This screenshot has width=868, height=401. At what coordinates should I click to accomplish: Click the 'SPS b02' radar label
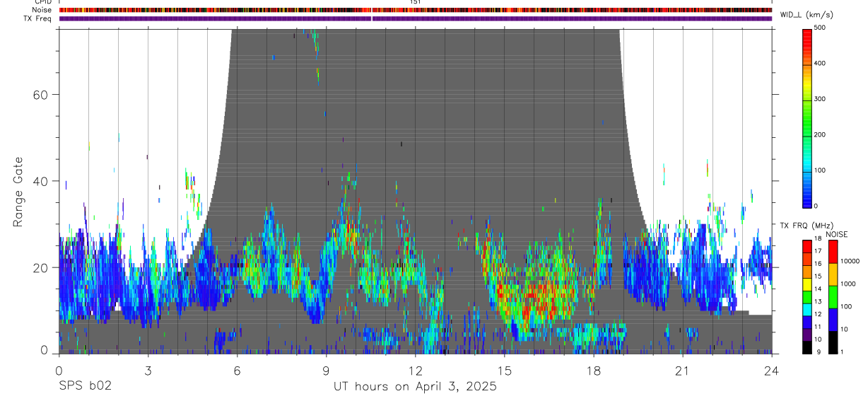coord(84,386)
